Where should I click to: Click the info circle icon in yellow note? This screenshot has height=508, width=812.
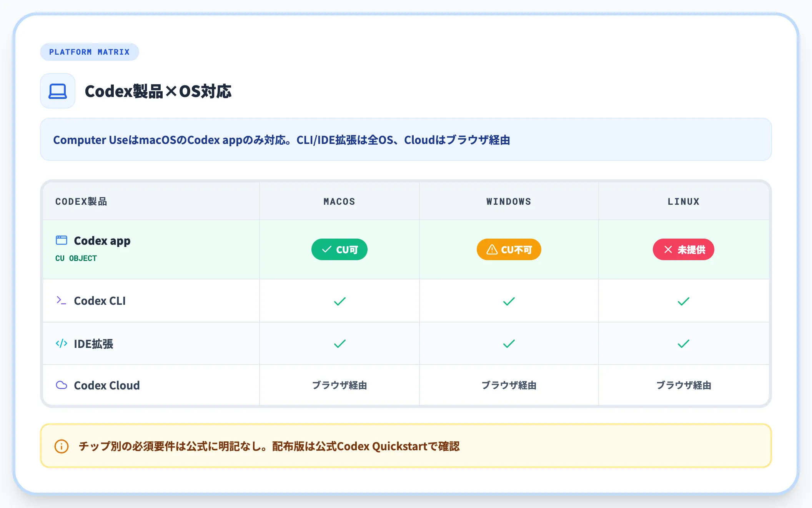tap(62, 446)
